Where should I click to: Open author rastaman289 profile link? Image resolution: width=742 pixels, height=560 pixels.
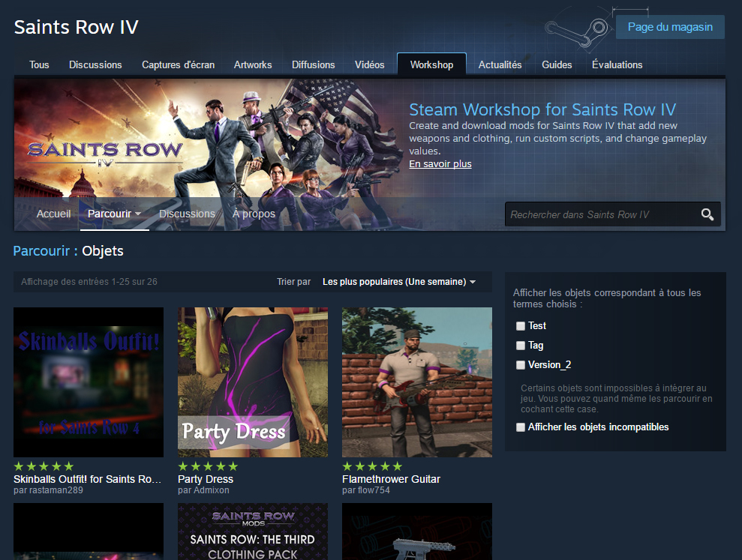pos(55,490)
